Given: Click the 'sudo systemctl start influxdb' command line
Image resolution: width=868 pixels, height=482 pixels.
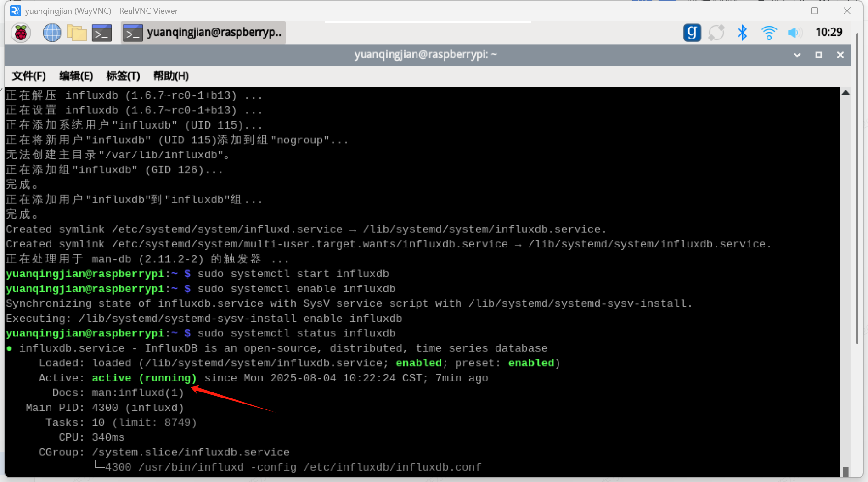Looking at the screenshot, I should coord(293,274).
